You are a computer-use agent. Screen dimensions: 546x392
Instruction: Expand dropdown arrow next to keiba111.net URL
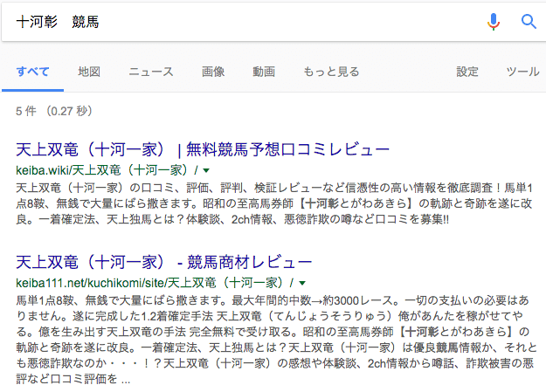point(302,283)
